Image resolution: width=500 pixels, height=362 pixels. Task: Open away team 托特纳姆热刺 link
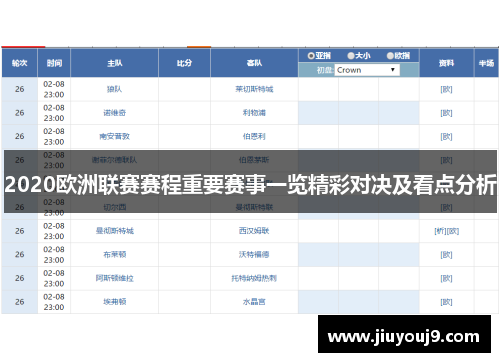(254, 278)
